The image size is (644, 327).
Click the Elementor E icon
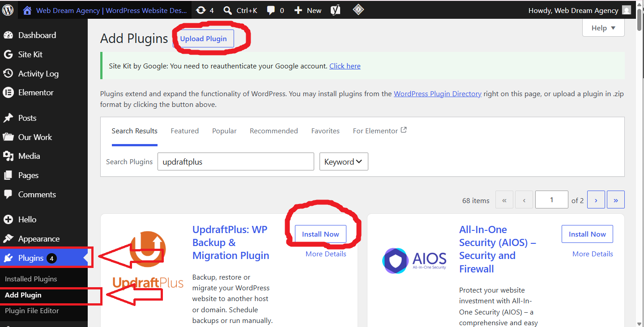pyautogui.click(x=8, y=93)
